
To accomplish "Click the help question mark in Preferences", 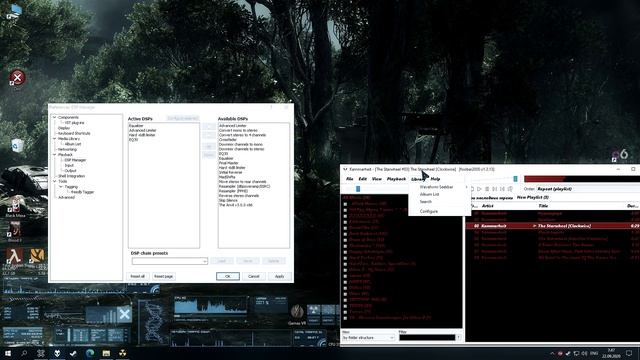I will click(x=271, y=107).
